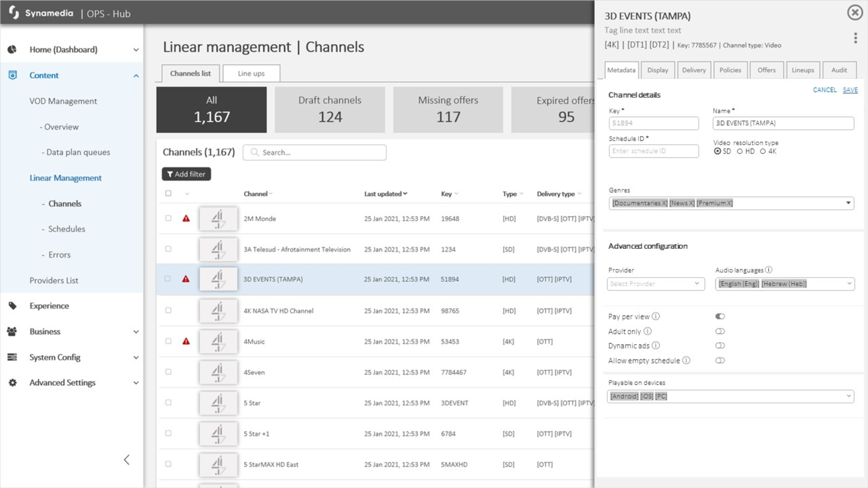Select the HD video resolution radio button
The image size is (868, 488).
740,151
